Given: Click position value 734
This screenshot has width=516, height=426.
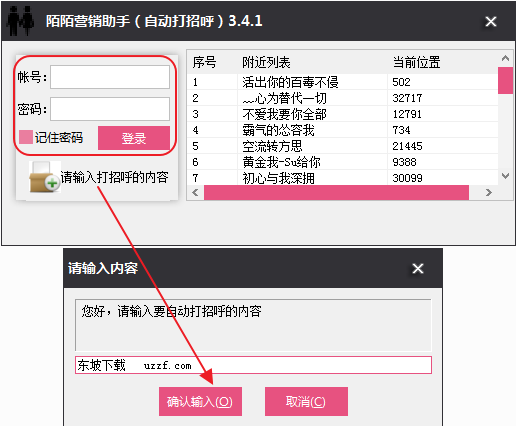Looking at the screenshot, I should coord(401,130).
